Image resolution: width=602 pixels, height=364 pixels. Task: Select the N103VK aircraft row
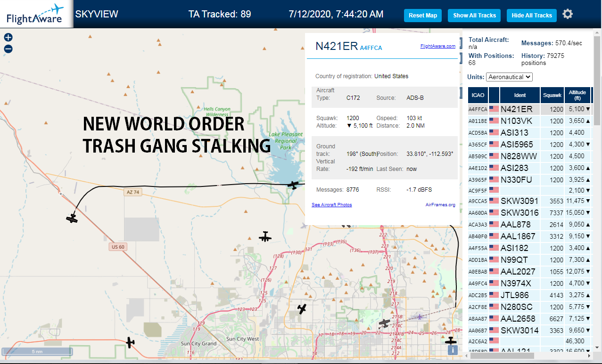click(529, 121)
